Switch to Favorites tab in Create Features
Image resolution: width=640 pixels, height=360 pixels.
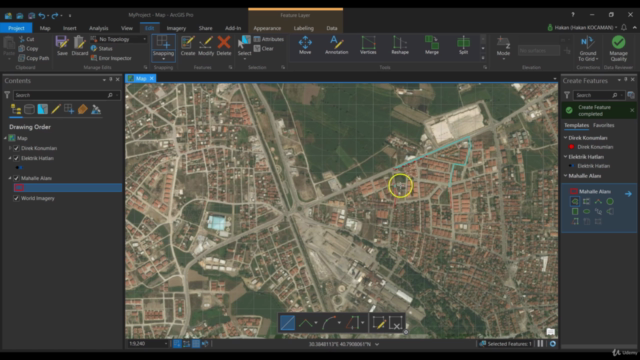coord(603,125)
